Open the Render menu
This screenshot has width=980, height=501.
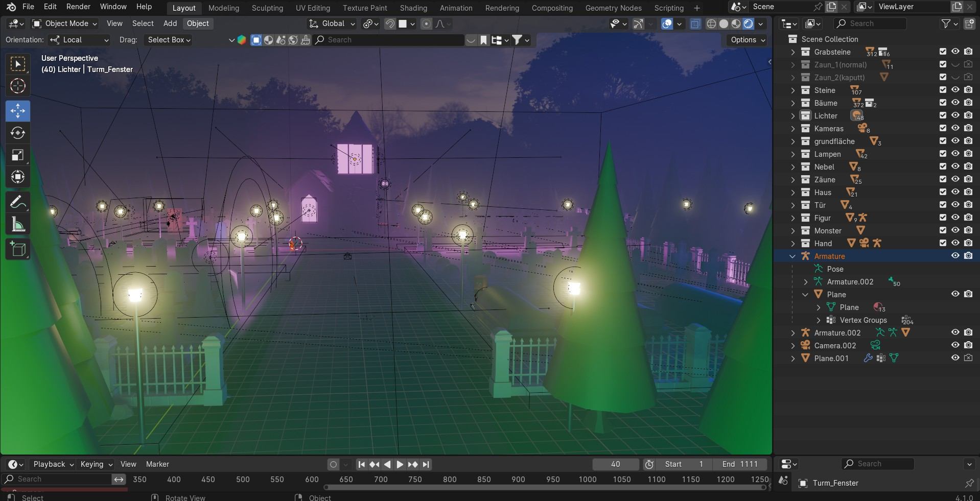[x=78, y=7]
